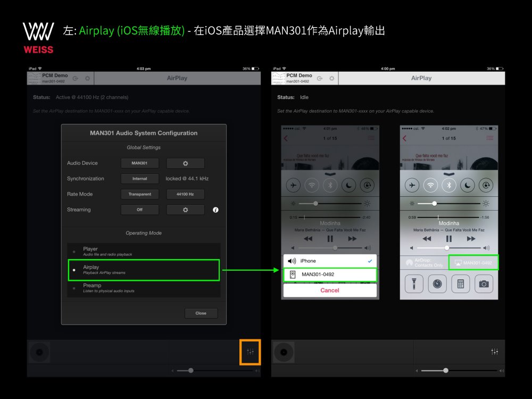Skip to next track in right phone

point(471,239)
